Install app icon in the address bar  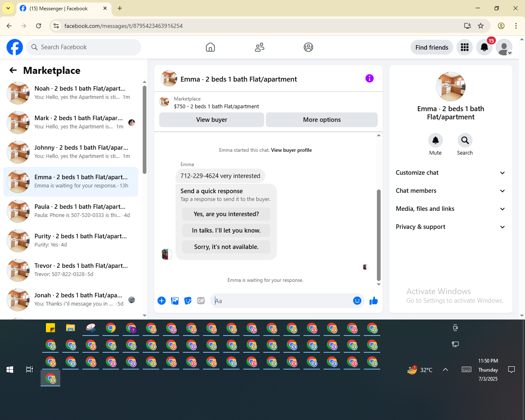(x=468, y=26)
